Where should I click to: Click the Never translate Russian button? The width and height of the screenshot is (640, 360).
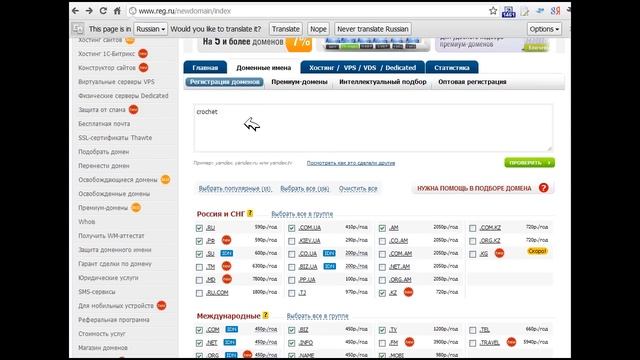[x=373, y=29]
